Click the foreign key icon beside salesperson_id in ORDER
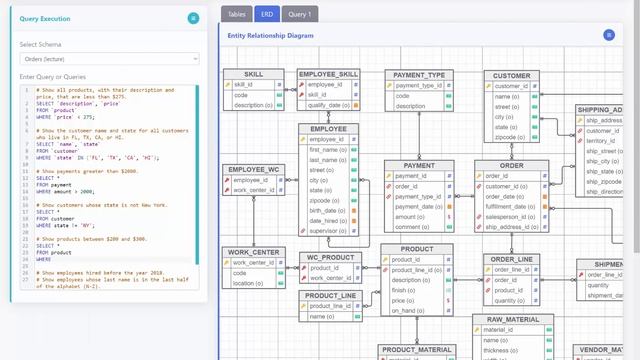Viewport: 640px width, 360px height. coord(479,217)
